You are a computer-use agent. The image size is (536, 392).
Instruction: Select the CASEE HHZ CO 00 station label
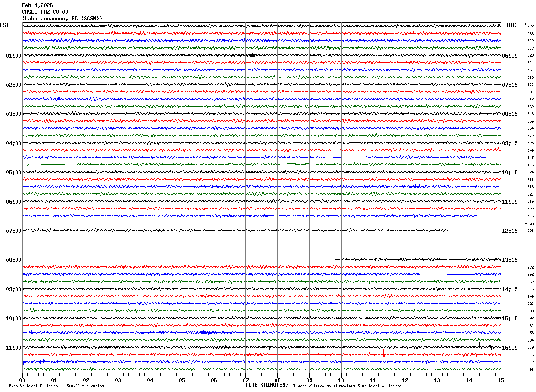coord(45,12)
